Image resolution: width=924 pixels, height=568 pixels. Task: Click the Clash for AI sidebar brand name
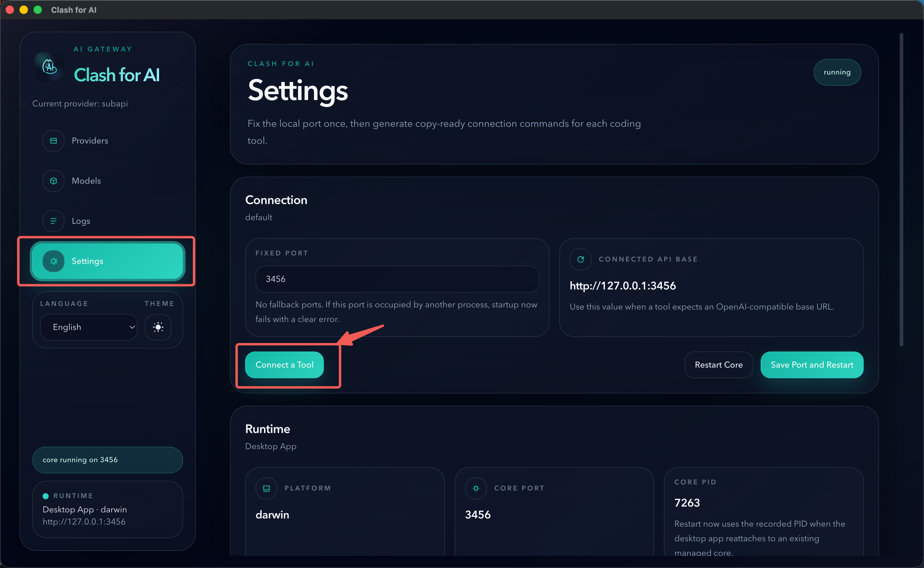coord(117,75)
